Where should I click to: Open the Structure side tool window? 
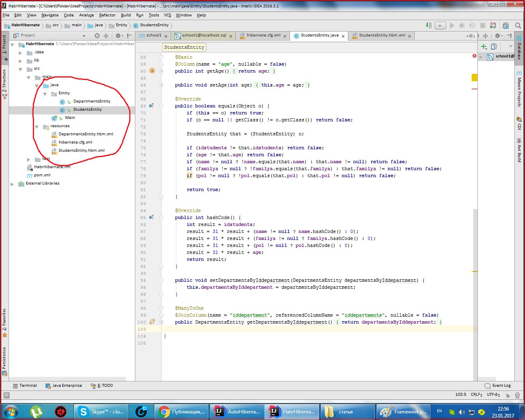point(5,84)
